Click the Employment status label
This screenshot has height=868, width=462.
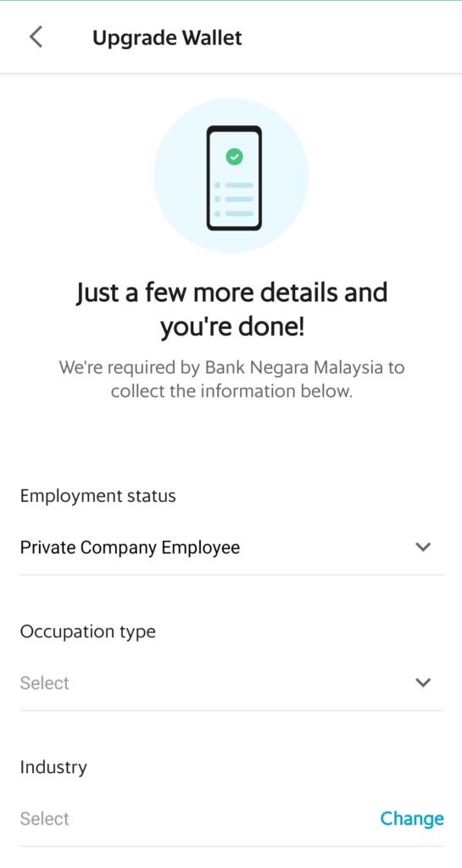pyautogui.click(x=98, y=496)
